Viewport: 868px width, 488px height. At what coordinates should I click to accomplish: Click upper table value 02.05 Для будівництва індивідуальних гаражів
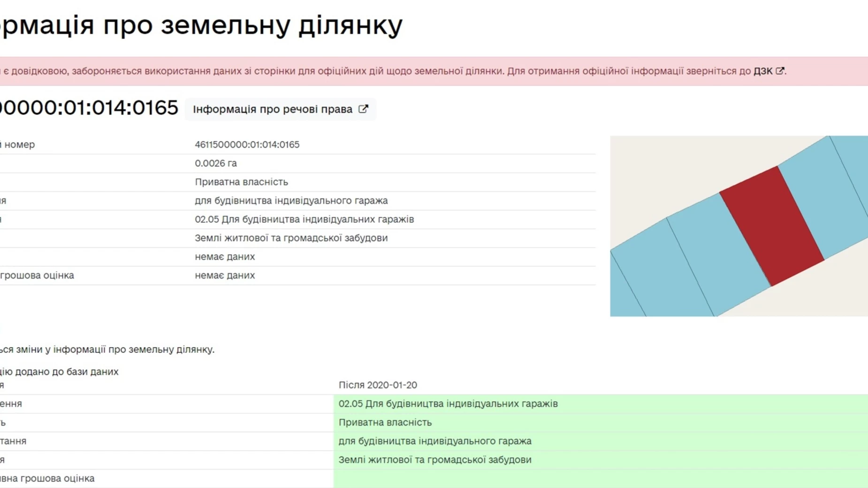point(305,220)
